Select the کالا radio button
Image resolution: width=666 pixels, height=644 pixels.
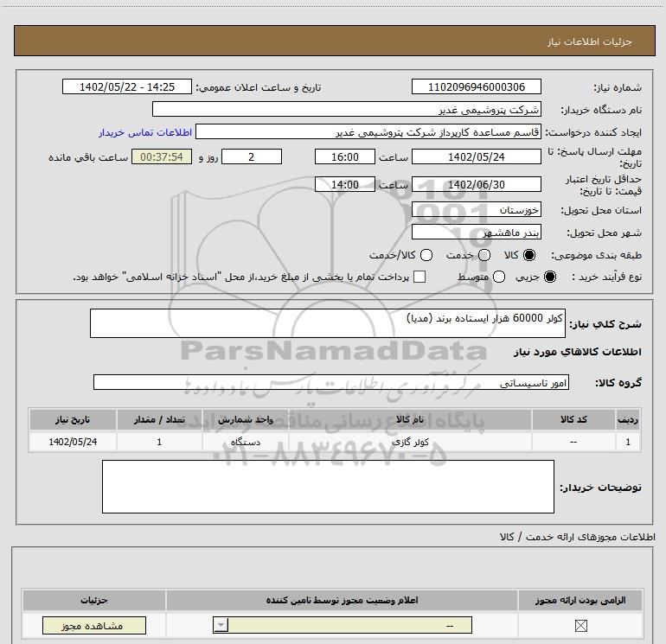(x=529, y=255)
